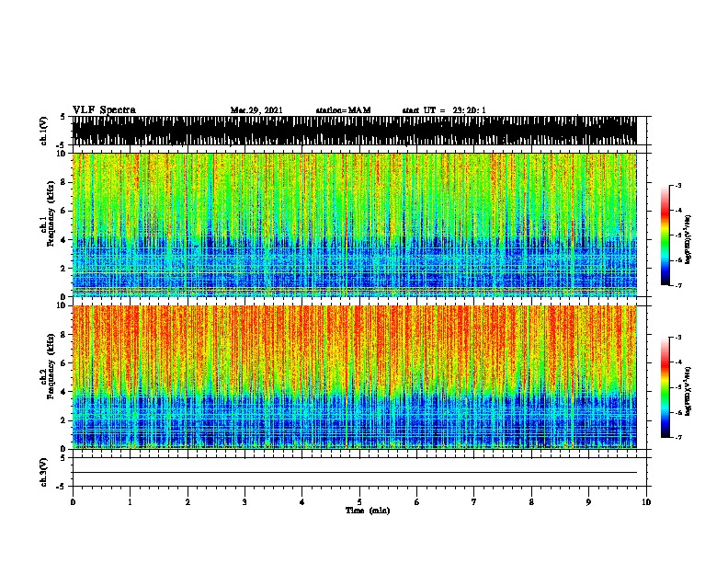Click the "VLF Spectra" title text
This screenshot has width=728, height=563.
[104, 110]
